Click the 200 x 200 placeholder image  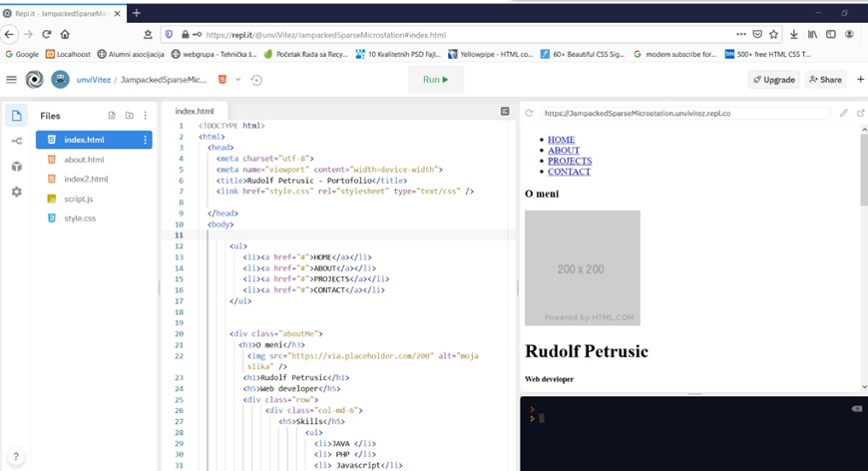(583, 267)
